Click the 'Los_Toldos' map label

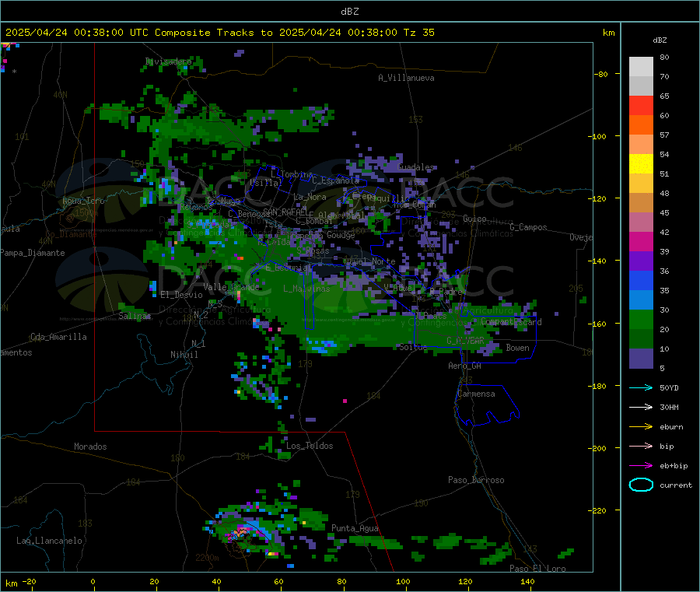pyautogui.click(x=310, y=446)
